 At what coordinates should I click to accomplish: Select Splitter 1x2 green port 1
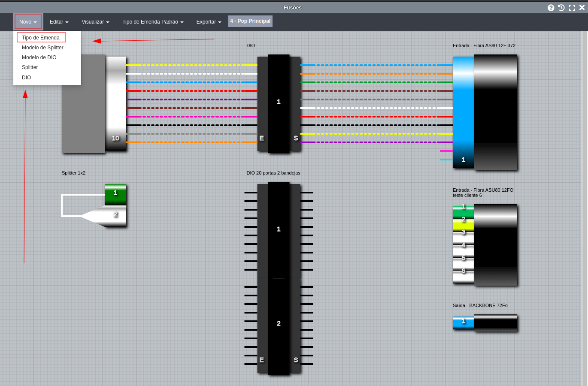pos(115,195)
